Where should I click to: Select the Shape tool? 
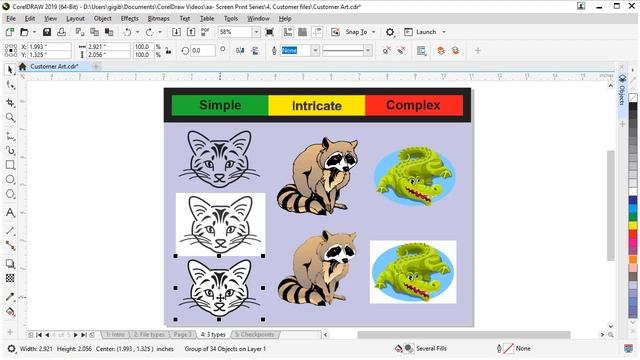pyautogui.click(x=10, y=85)
